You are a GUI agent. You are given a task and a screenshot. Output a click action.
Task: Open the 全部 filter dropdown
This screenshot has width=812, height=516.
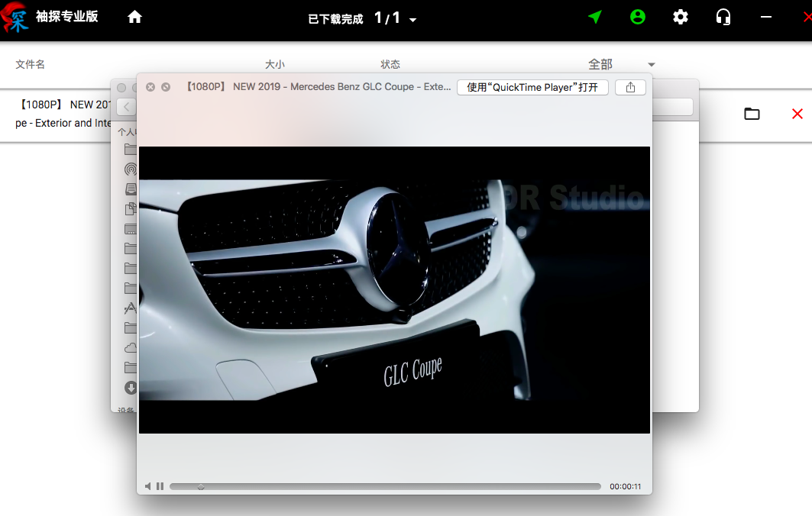coord(622,64)
